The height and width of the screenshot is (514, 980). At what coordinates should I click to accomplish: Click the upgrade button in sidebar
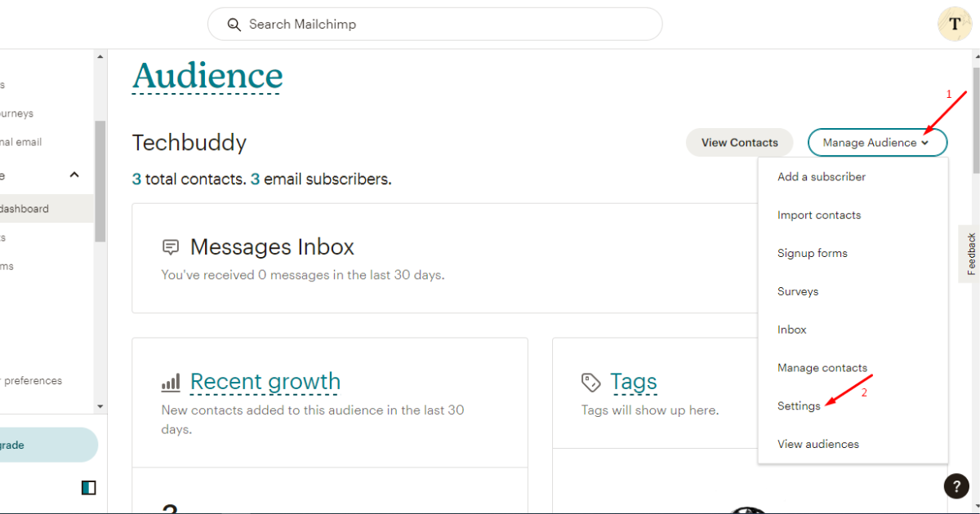pyautogui.click(x=47, y=445)
